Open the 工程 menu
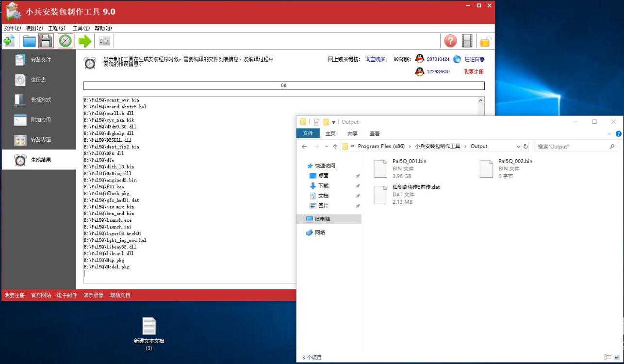The height and width of the screenshot is (364, 624). pyautogui.click(x=57, y=28)
